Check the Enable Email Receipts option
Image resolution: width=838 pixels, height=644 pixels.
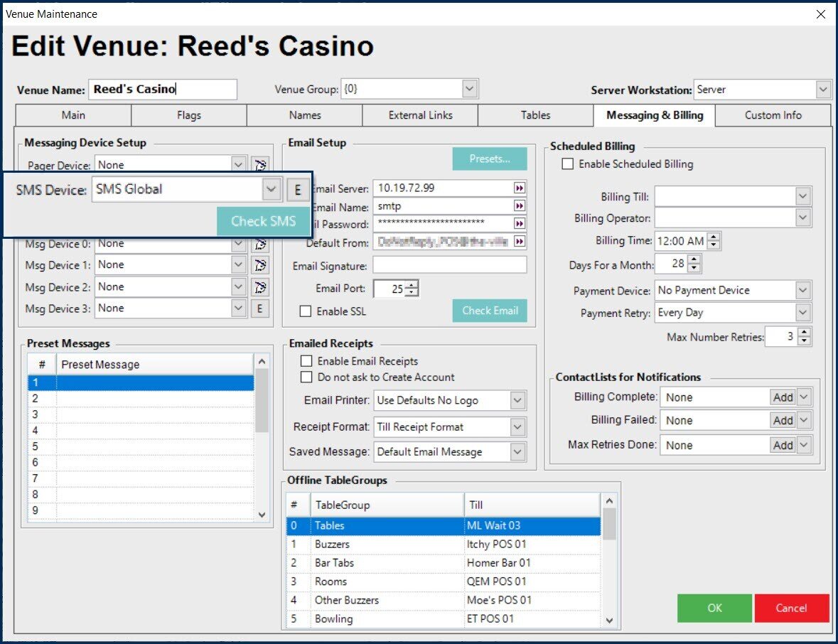click(x=307, y=361)
